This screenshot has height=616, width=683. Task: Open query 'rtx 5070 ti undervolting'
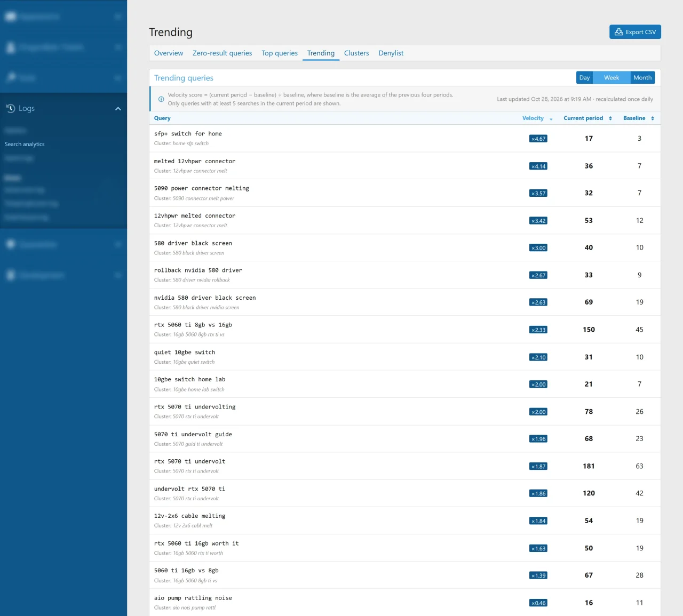pos(195,407)
